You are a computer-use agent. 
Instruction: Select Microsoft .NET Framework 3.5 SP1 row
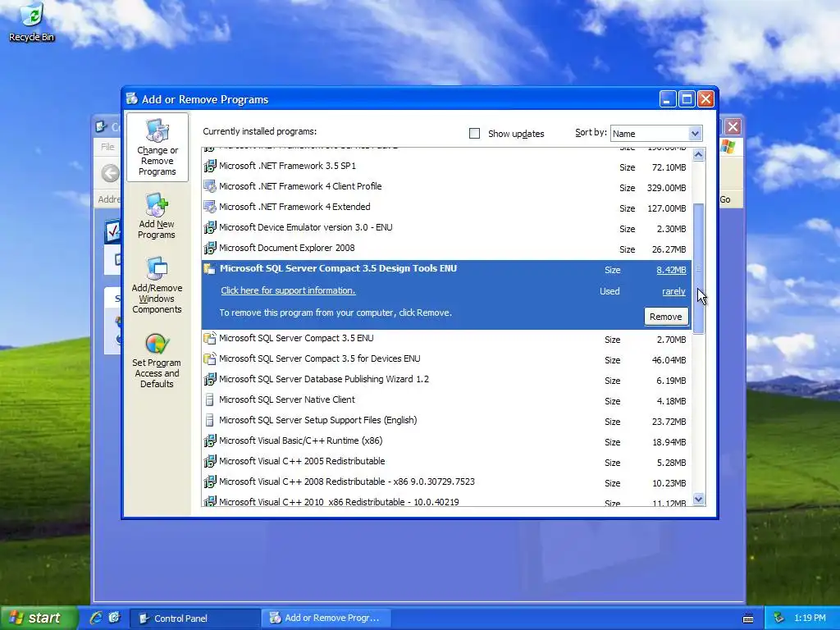445,167
